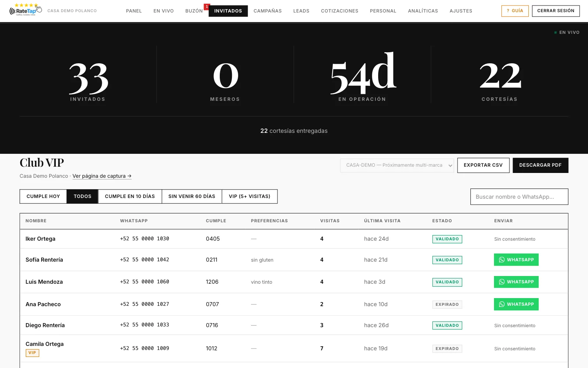Click the RateTap logo icon

click(x=26, y=10)
